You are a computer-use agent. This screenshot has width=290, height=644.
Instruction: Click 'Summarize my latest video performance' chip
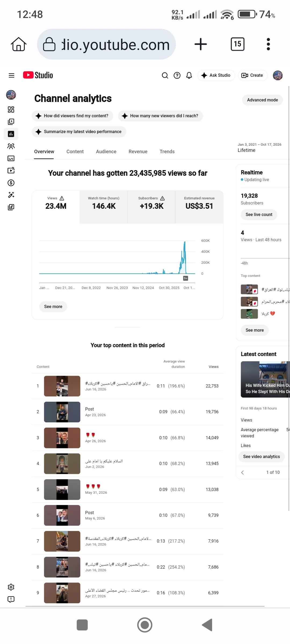tap(79, 132)
